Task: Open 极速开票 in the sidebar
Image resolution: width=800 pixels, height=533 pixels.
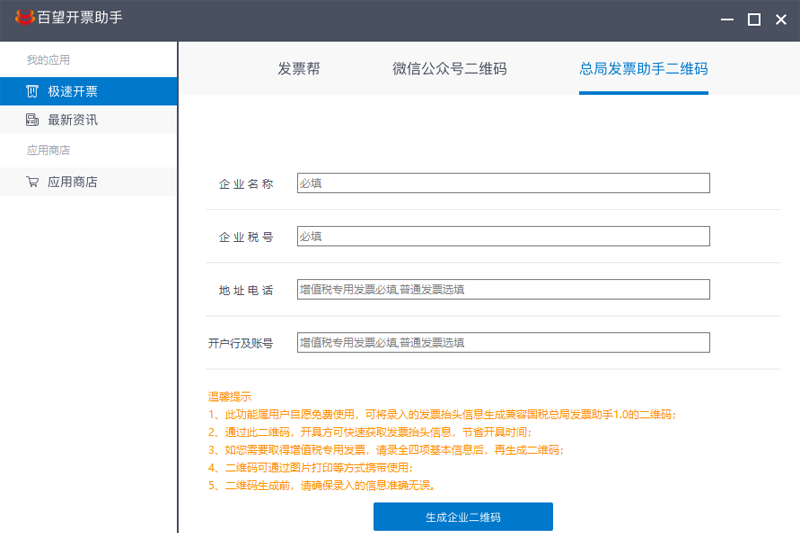Action: pyautogui.click(x=88, y=91)
